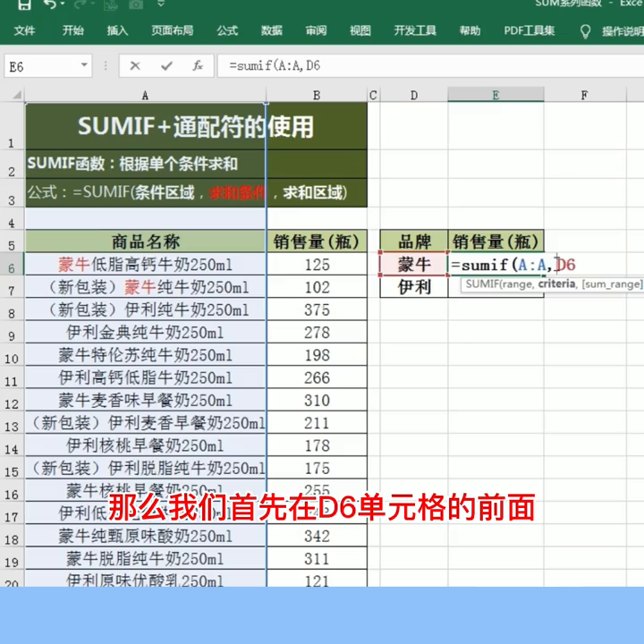Click cell 蒙牛特伦苏纯牛奶250ml

tap(146, 354)
